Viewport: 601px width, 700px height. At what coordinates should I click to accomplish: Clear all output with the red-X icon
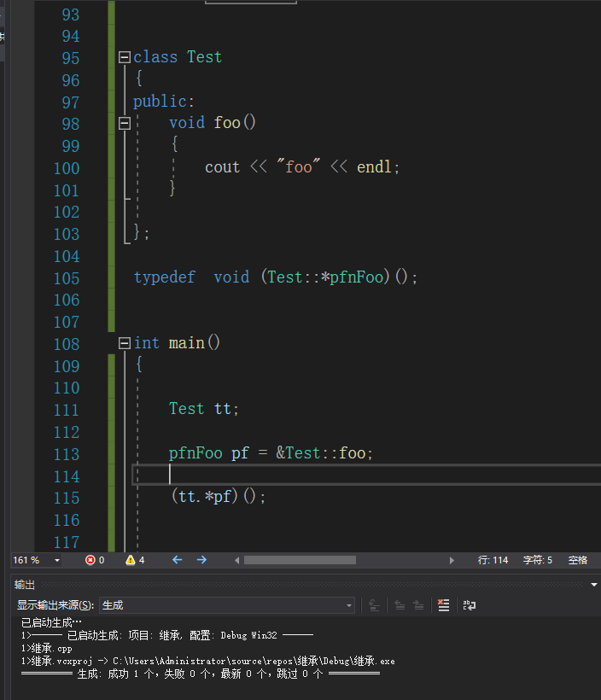click(443, 605)
